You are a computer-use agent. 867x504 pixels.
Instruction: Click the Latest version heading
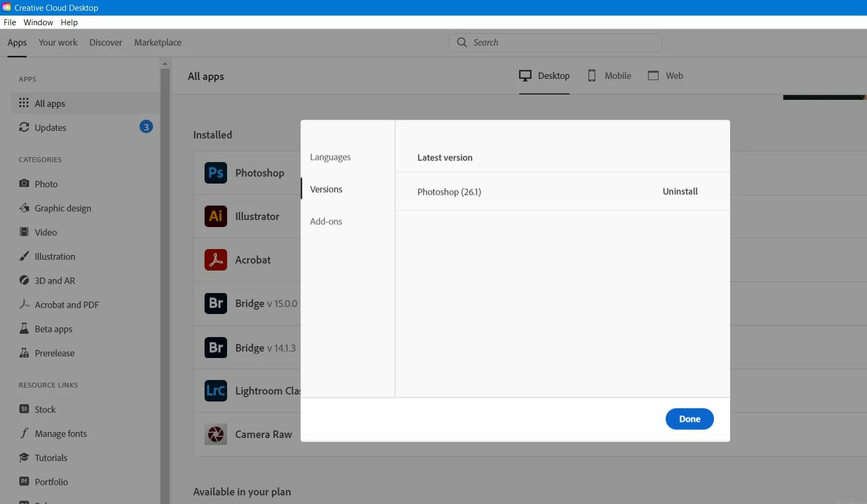coord(445,158)
